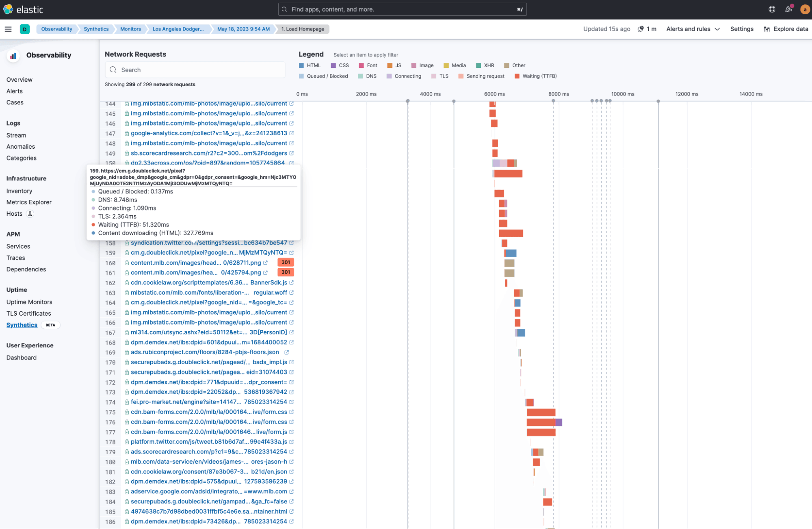The height and width of the screenshot is (529, 812).
Task: Toggle Waiting (TTFB) legend filter
Action: pos(535,76)
